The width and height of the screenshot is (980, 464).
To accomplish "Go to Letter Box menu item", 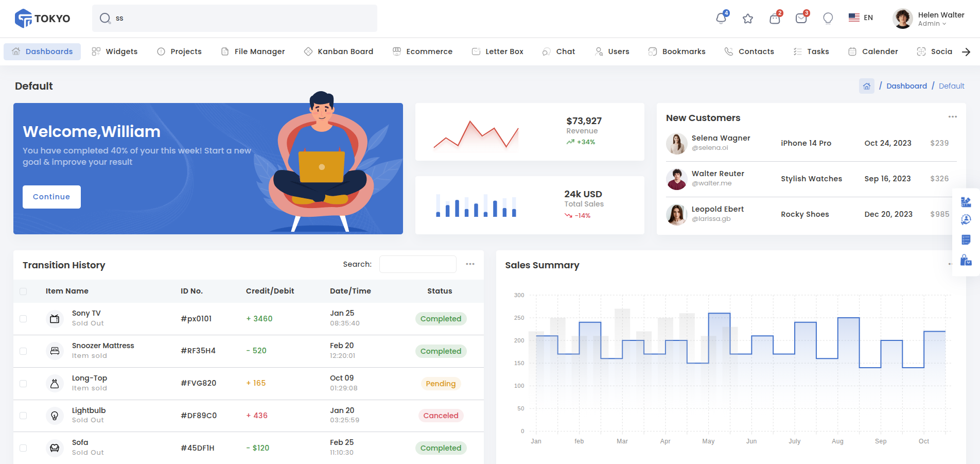I will pos(498,51).
